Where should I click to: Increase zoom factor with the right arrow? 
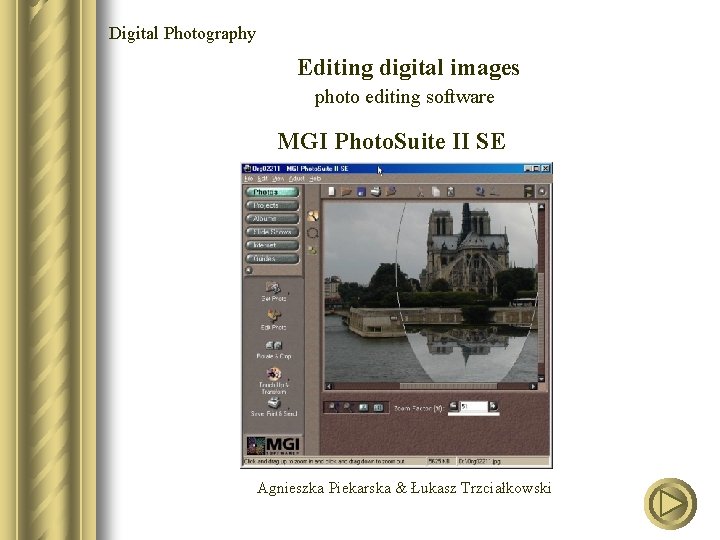[x=493, y=406]
